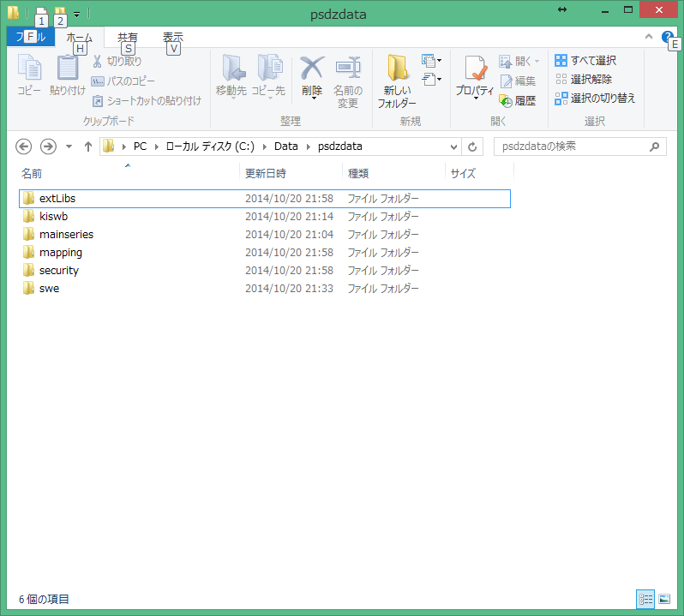Click Copy path (パスのコピー)
684x616 pixels.
[x=123, y=81]
